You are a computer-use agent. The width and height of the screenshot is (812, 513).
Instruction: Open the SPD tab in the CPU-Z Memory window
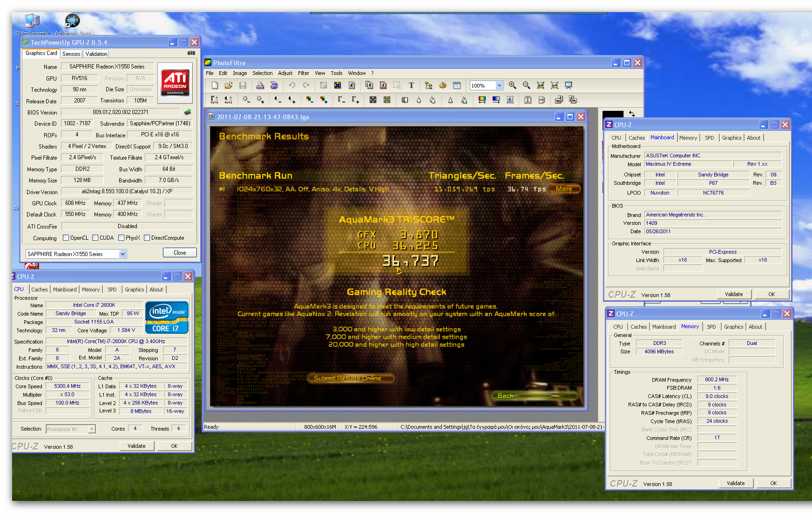pos(711,327)
